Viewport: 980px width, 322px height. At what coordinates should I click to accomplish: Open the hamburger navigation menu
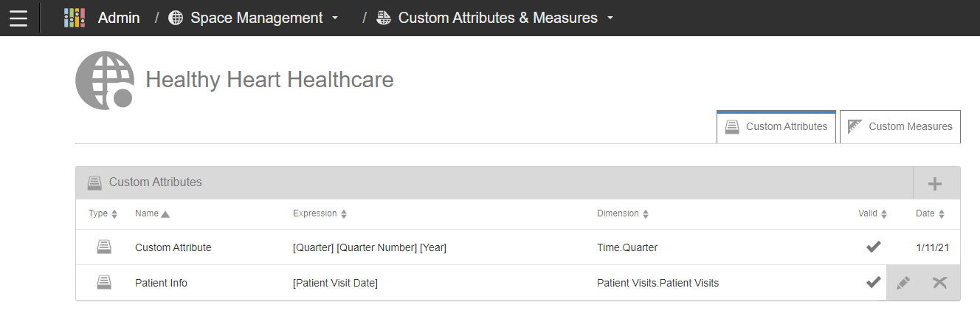(x=18, y=18)
